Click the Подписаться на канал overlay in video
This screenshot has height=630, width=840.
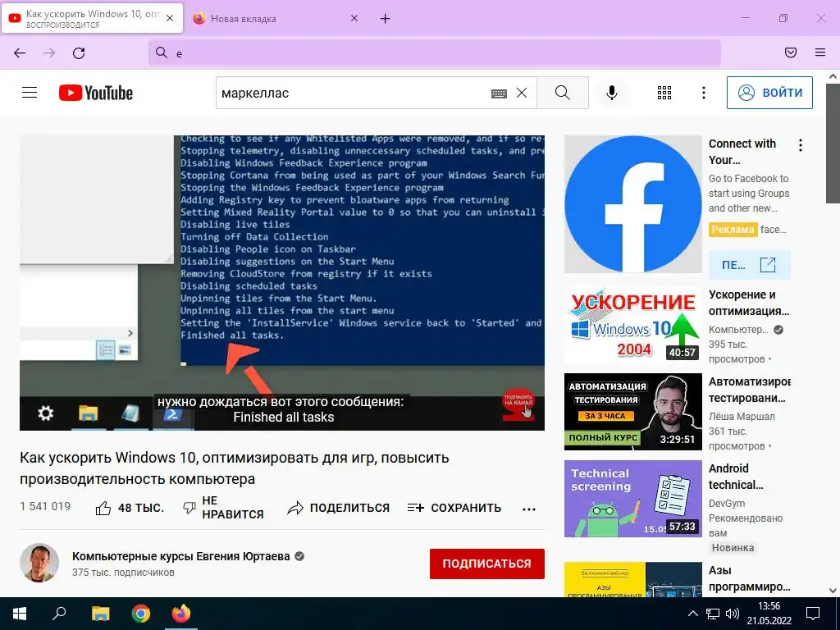tap(518, 404)
